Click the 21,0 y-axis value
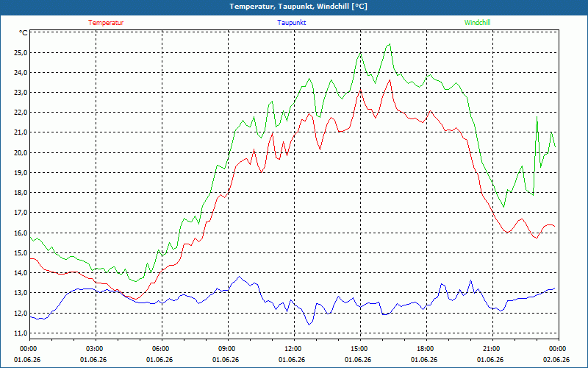The height and width of the screenshot is (368, 588). [x=21, y=132]
